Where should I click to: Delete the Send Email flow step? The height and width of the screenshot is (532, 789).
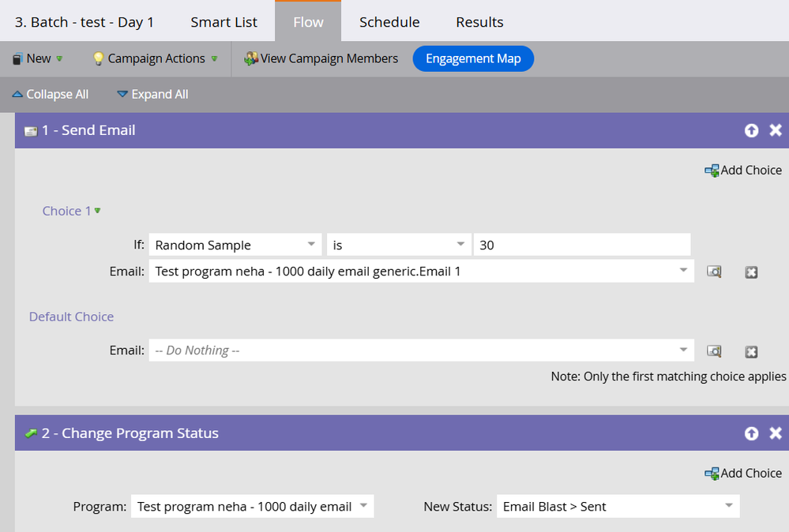(775, 130)
